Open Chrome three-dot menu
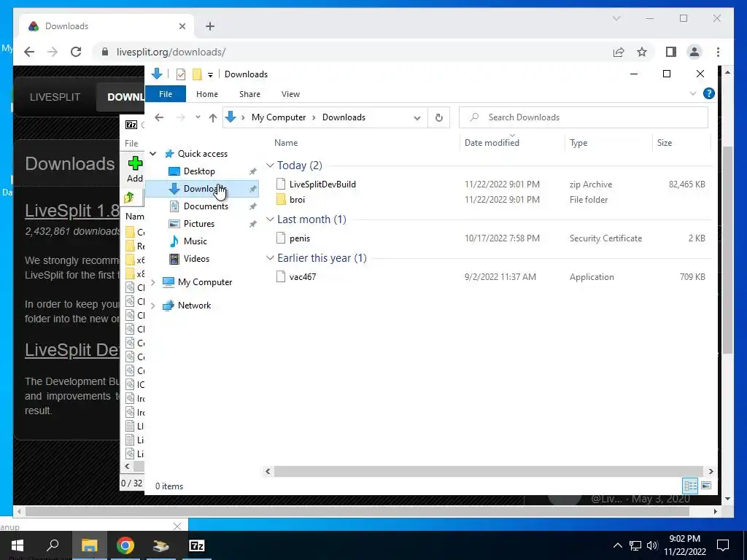 (718, 52)
